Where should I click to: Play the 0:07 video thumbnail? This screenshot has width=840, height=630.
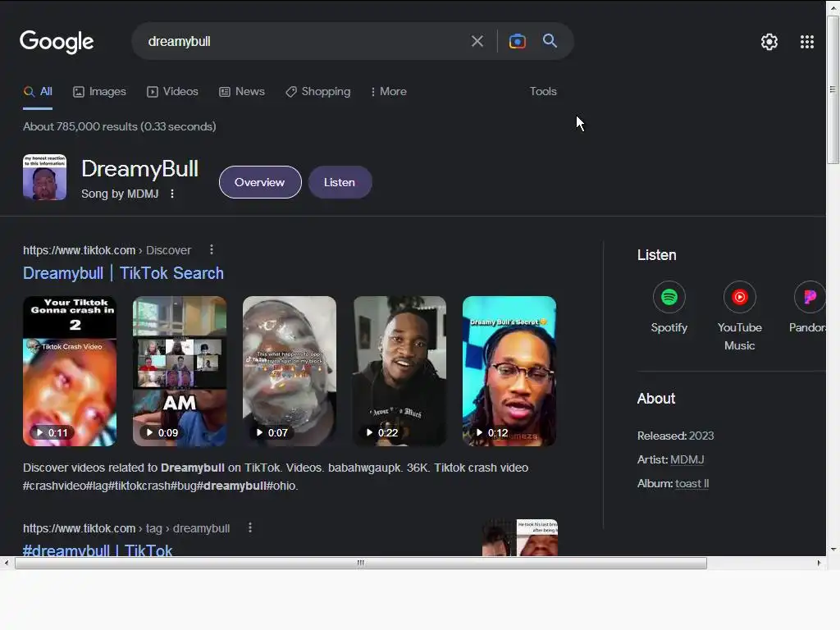pyautogui.click(x=290, y=372)
